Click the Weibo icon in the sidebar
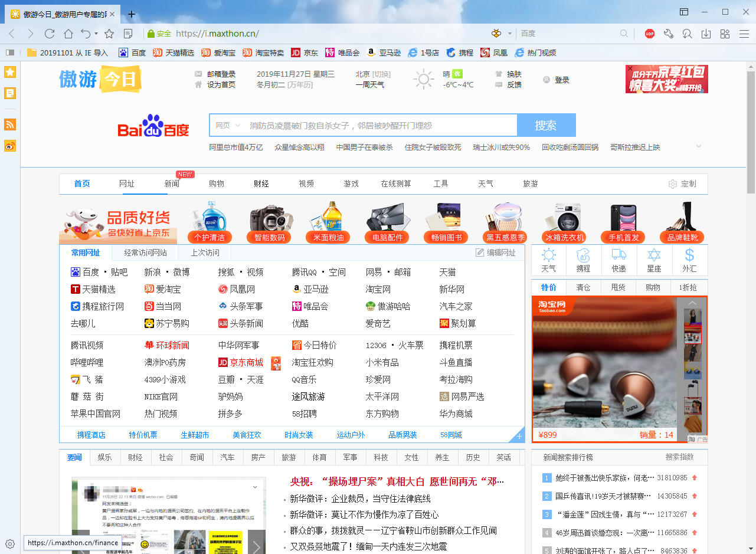Screen dimensions: 756x554 coord(9,146)
